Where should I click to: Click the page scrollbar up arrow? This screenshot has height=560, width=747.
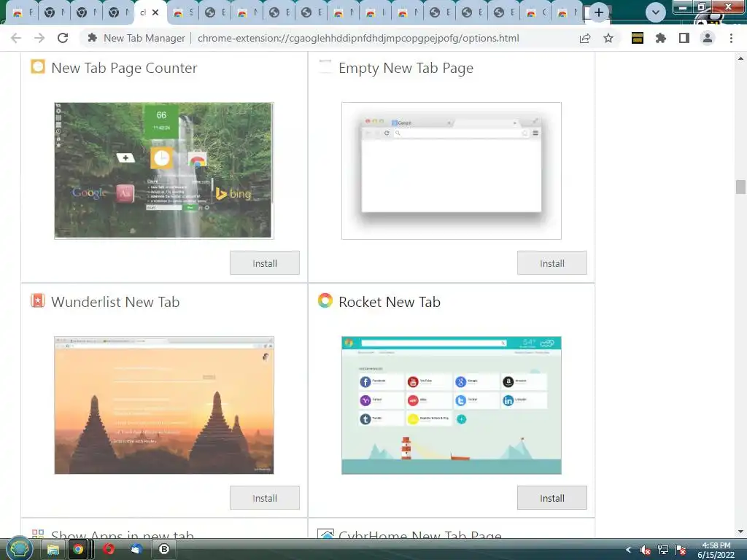740,58
